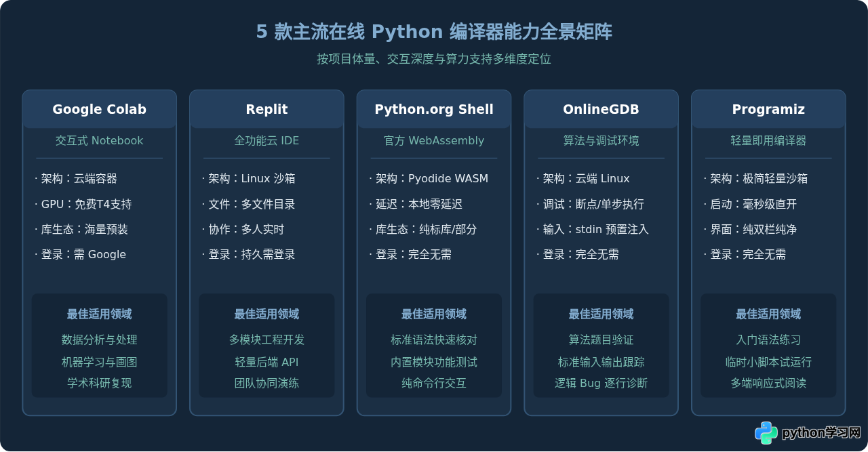Click 机器学习与画图 under Google Colab
This screenshot has width=868, height=452.
(x=100, y=362)
